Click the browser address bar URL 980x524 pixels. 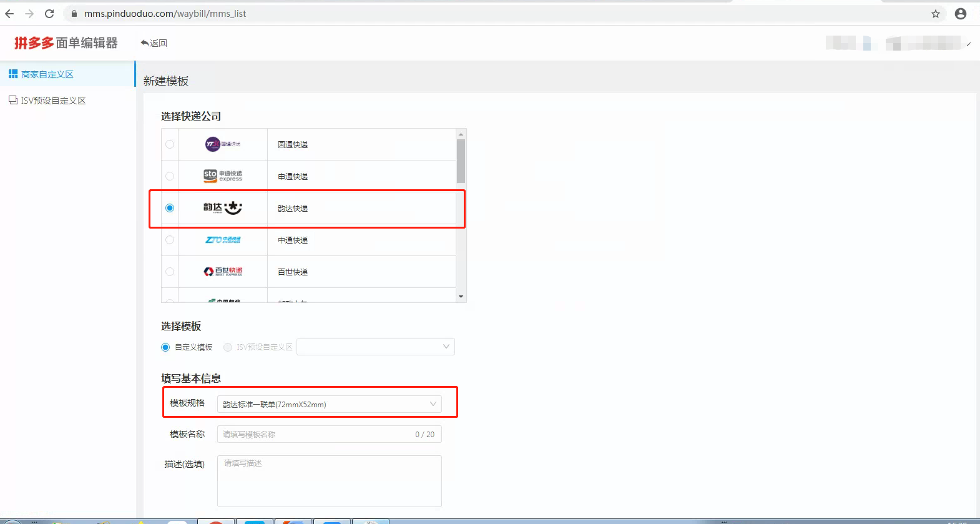165,14
